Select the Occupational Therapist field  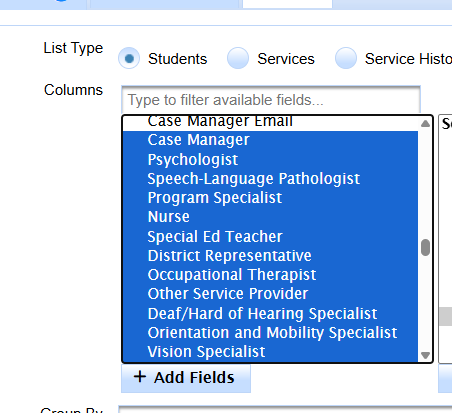(x=270, y=275)
